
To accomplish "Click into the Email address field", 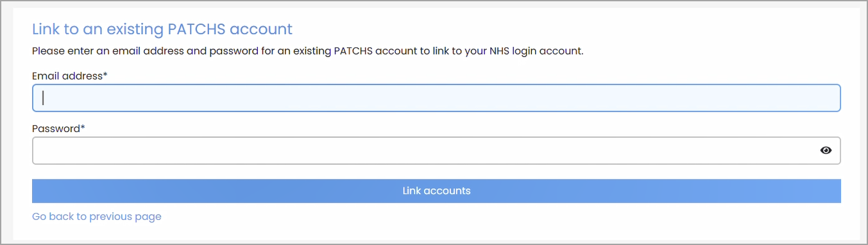I will (436, 98).
